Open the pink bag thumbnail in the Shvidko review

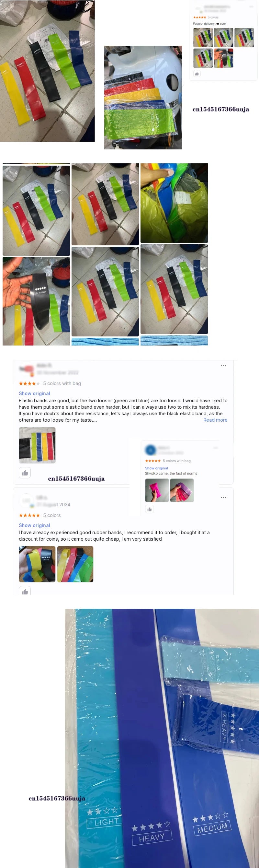(x=157, y=490)
